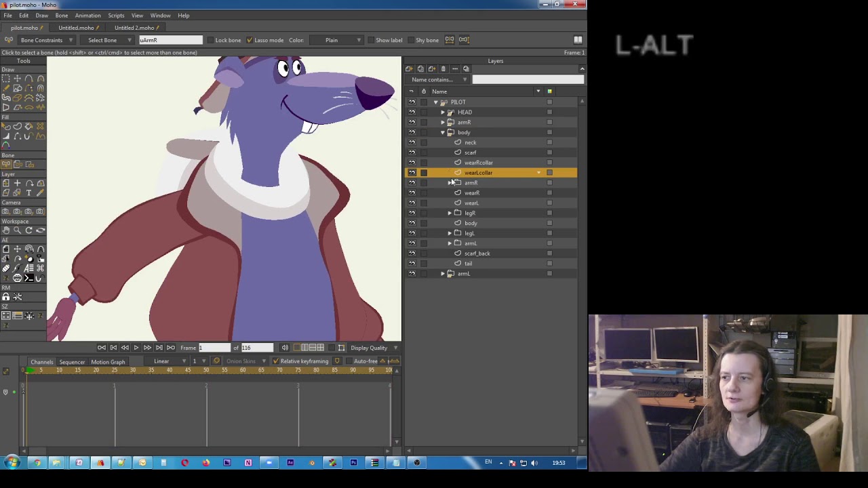The height and width of the screenshot is (488, 868).
Task: Select the Bone tool in Tools panel
Action: 6,164
